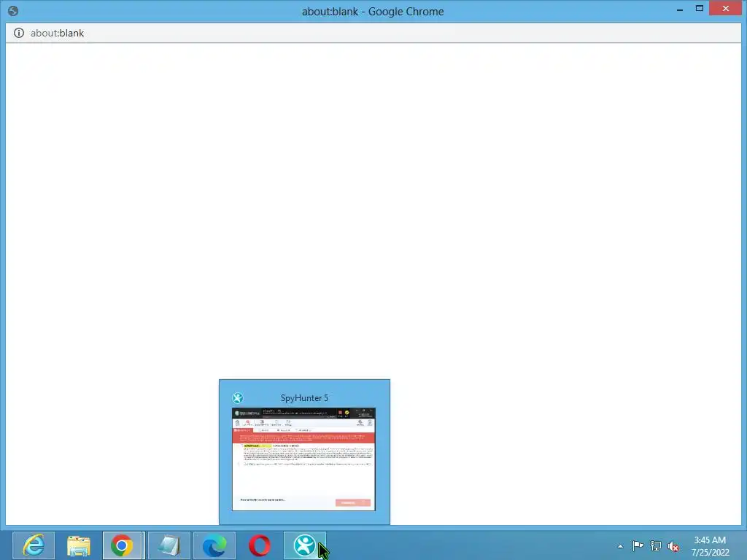Close the Google Chrome window
This screenshot has height=560, width=747.
[x=726, y=8]
